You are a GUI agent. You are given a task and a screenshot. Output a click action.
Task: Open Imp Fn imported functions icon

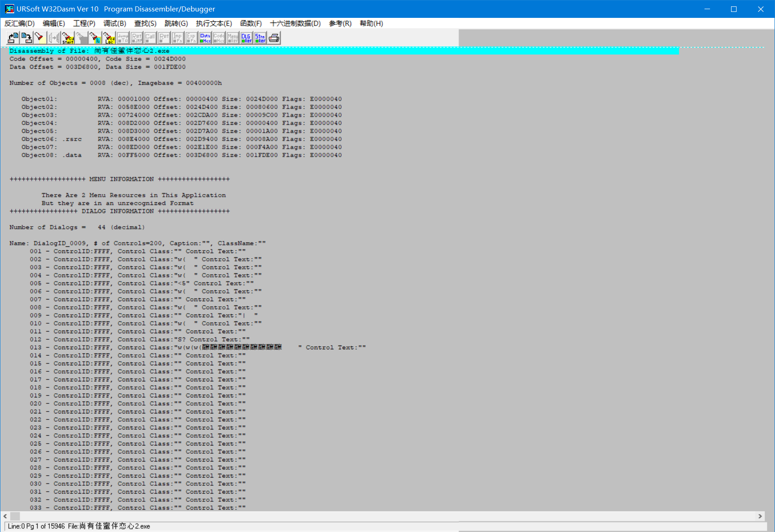(x=178, y=38)
